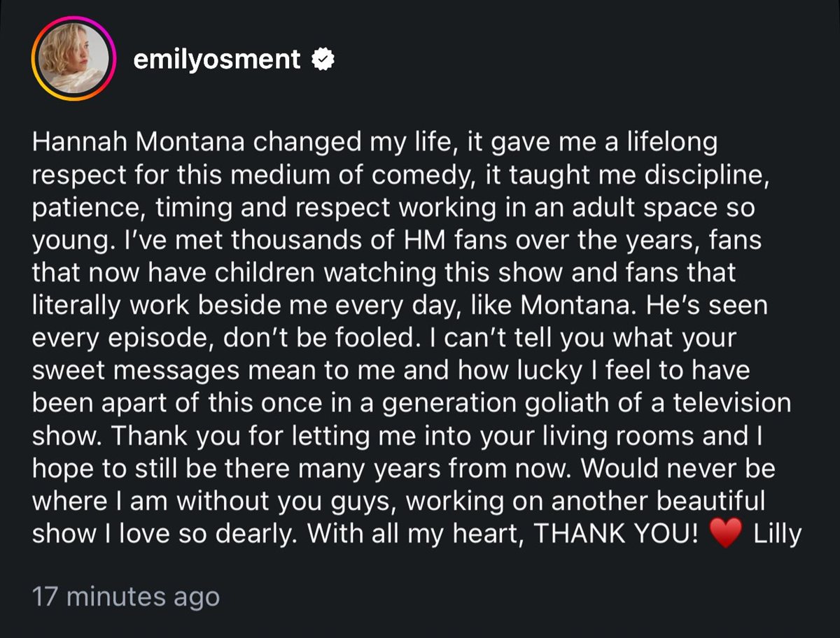Open the emilyosment username link
Viewport: 840px width, 638px height.
coord(217,60)
